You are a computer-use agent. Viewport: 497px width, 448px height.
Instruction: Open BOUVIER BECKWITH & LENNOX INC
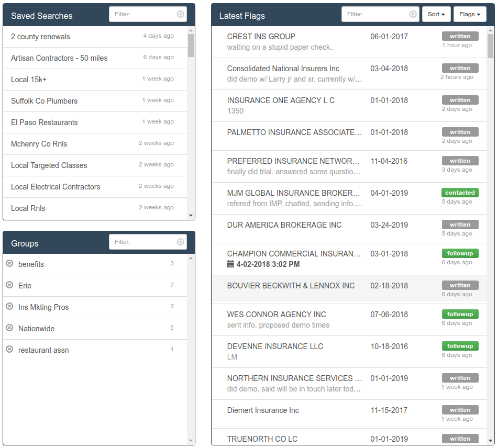coord(349,288)
